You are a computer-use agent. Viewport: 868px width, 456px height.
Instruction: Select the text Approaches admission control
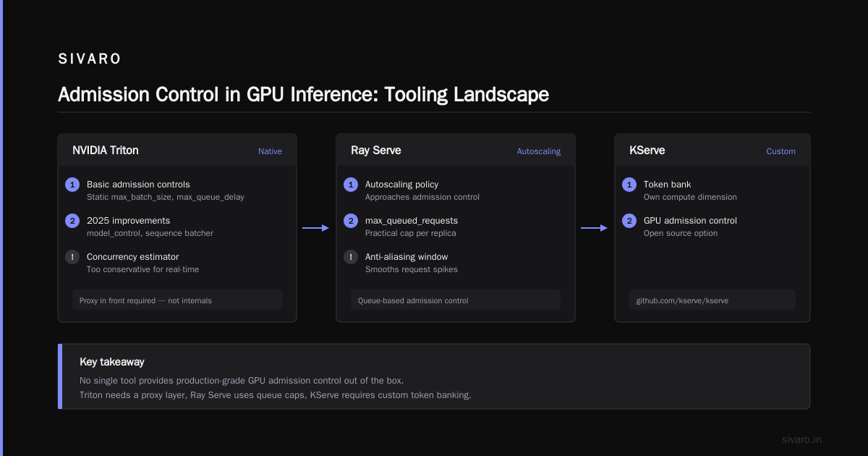coord(422,197)
